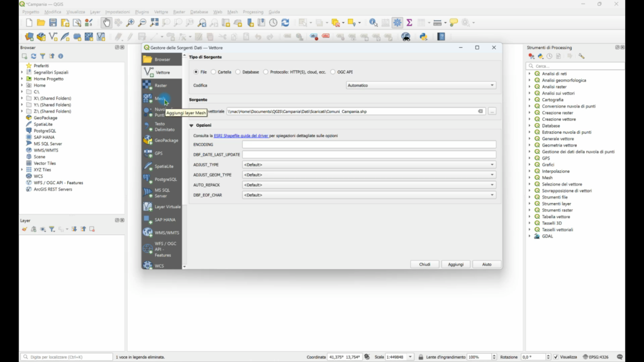This screenshot has height=362, width=644.
Task: Collapse the Opzioni section triangle
Action: click(x=191, y=126)
